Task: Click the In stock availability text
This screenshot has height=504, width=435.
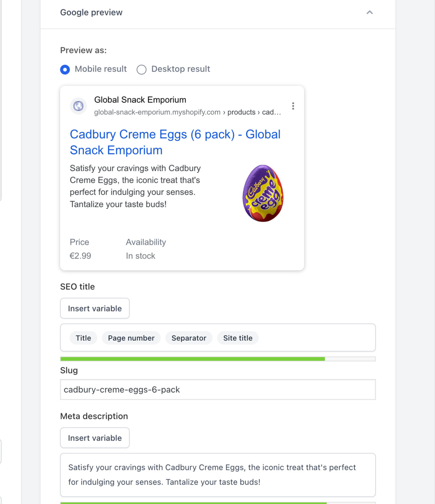Action: [x=141, y=256]
